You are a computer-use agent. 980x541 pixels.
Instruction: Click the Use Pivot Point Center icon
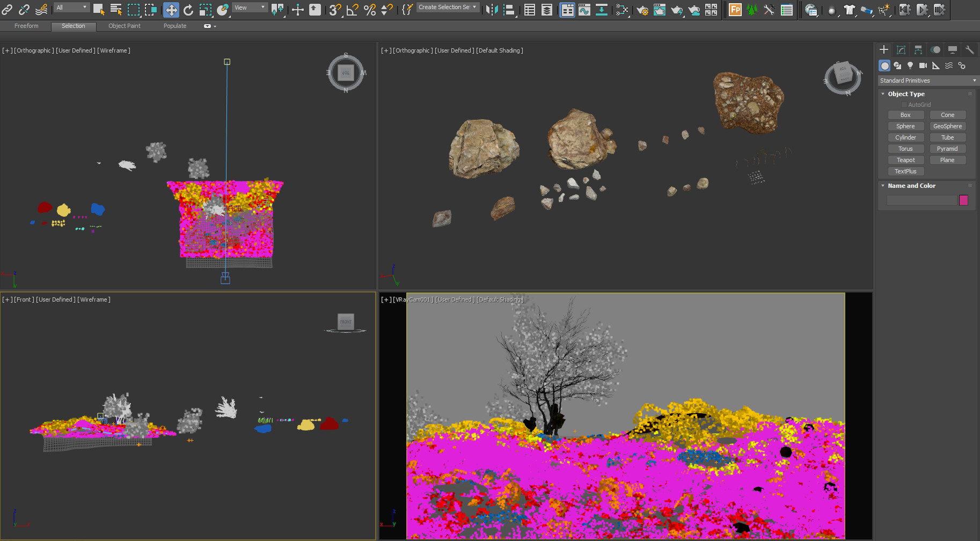click(277, 9)
